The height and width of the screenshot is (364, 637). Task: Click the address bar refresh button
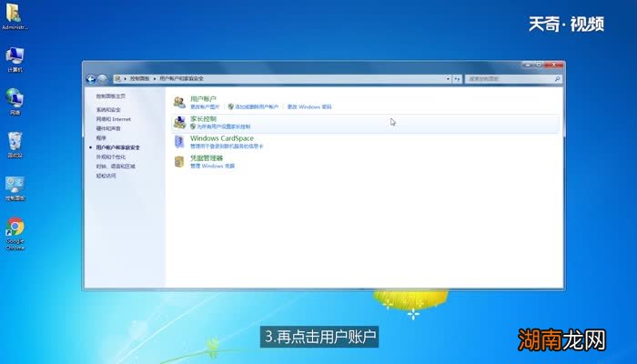click(x=458, y=79)
